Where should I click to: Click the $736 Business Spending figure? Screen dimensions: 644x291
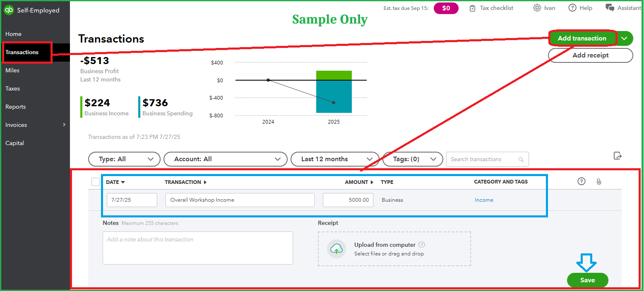pos(155,103)
